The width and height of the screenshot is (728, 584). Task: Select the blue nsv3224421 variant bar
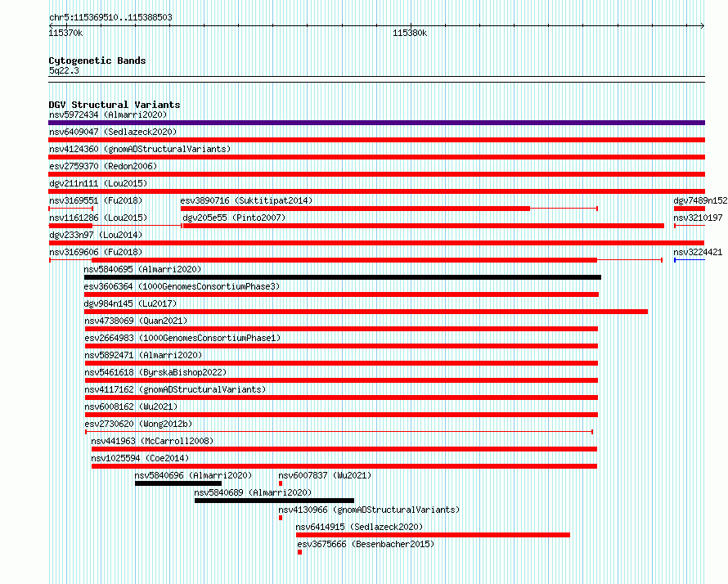tap(690, 260)
